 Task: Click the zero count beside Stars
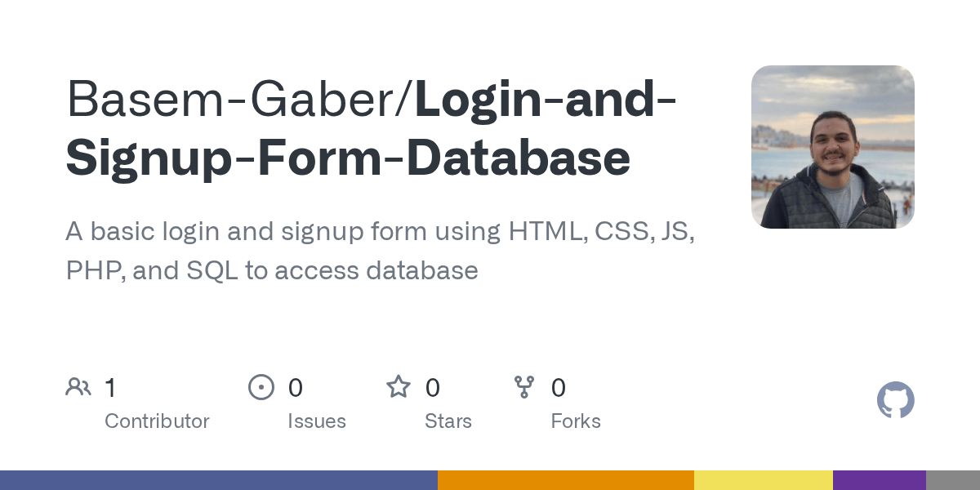pyautogui.click(x=433, y=388)
